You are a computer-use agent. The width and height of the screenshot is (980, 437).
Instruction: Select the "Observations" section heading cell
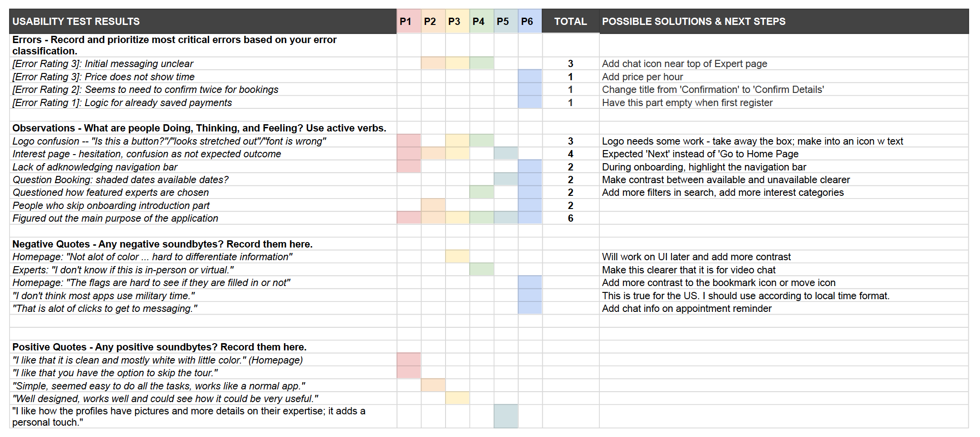[199, 128]
